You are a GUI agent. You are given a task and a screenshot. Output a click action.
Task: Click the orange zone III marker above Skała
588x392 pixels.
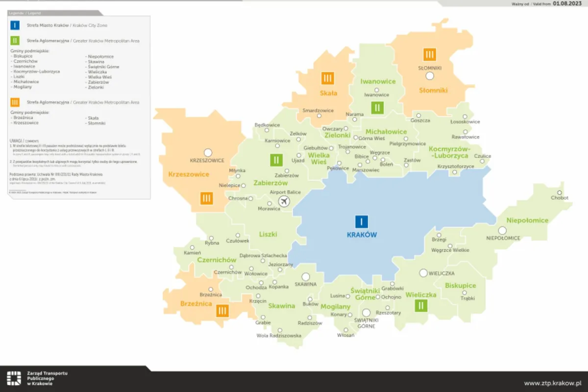328,78
